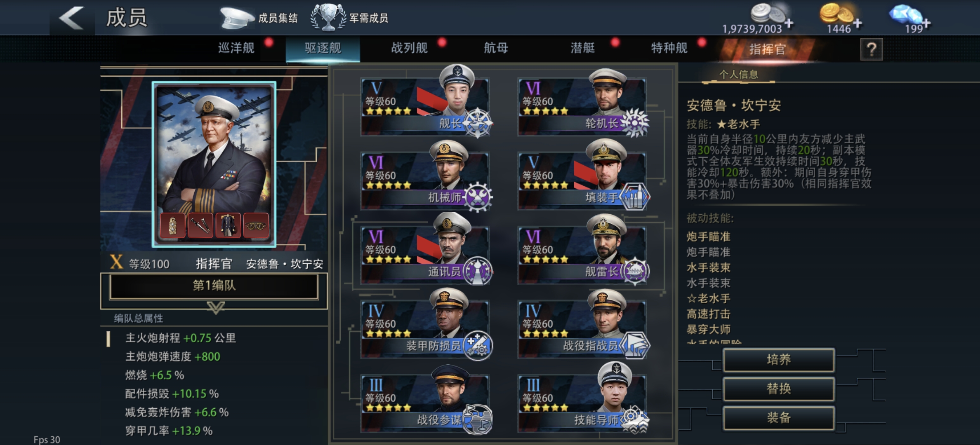Open the 成员集结 cap icon

click(236, 18)
